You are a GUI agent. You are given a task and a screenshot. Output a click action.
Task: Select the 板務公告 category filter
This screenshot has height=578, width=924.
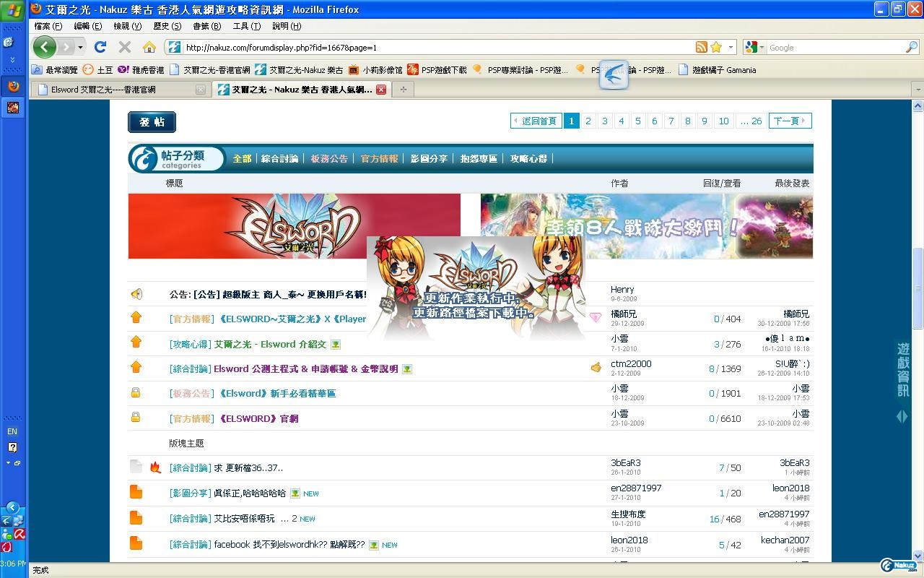[330, 158]
